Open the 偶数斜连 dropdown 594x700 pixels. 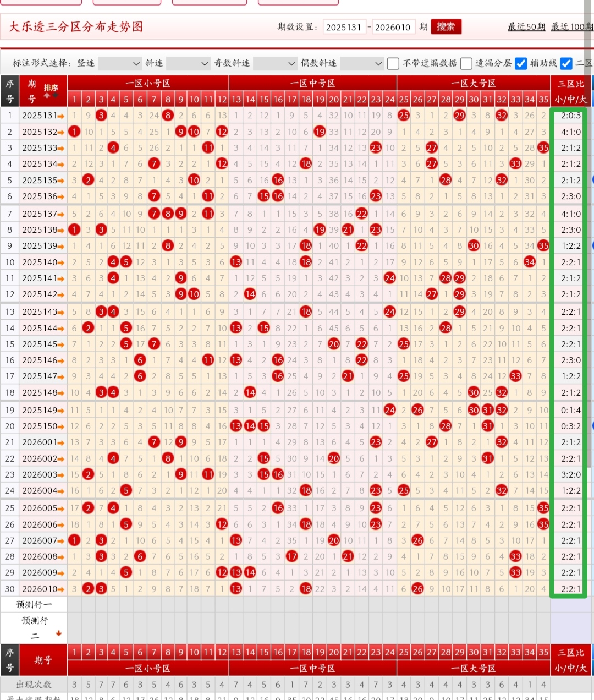362,64
